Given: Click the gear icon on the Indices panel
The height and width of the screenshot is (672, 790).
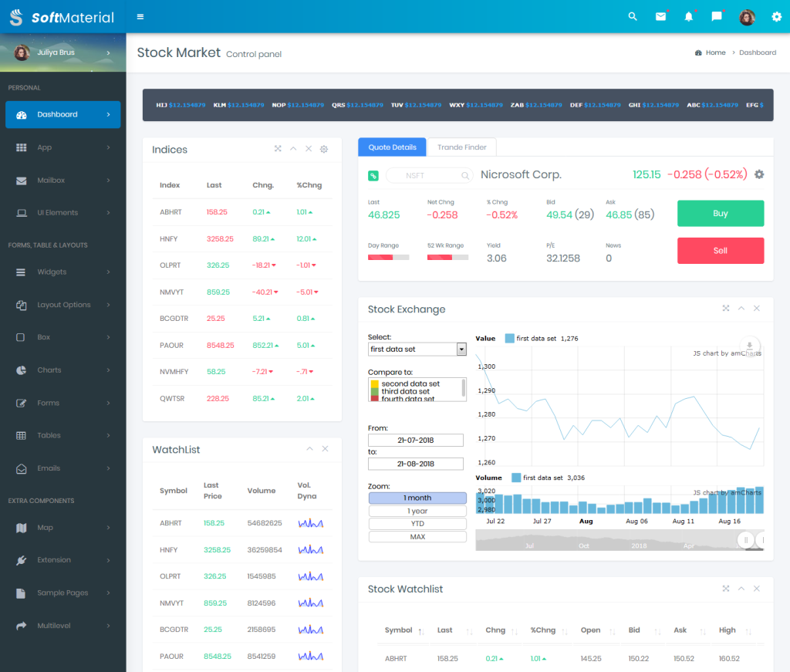Looking at the screenshot, I should click(324, 149).
